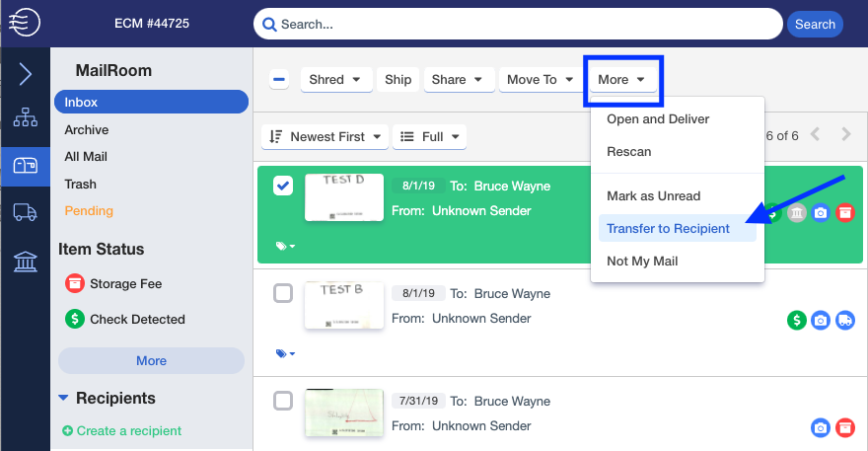Open the organization hierarchy sidebar icon
The width and height of the screenshot is (868, 451).
[x=26, y=117]
